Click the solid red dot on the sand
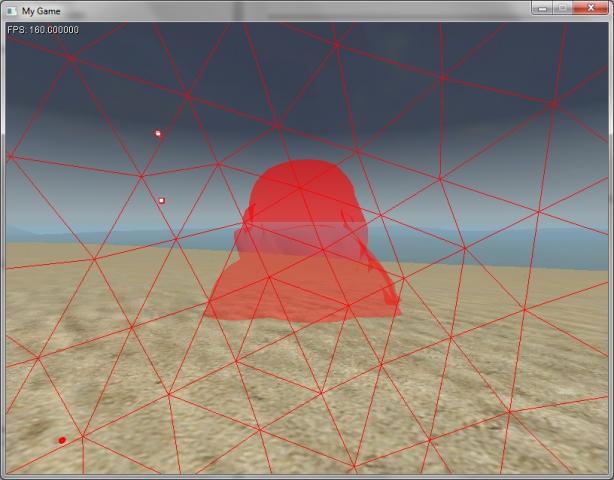This screenshot has height=480, width=614. (62, 440)
